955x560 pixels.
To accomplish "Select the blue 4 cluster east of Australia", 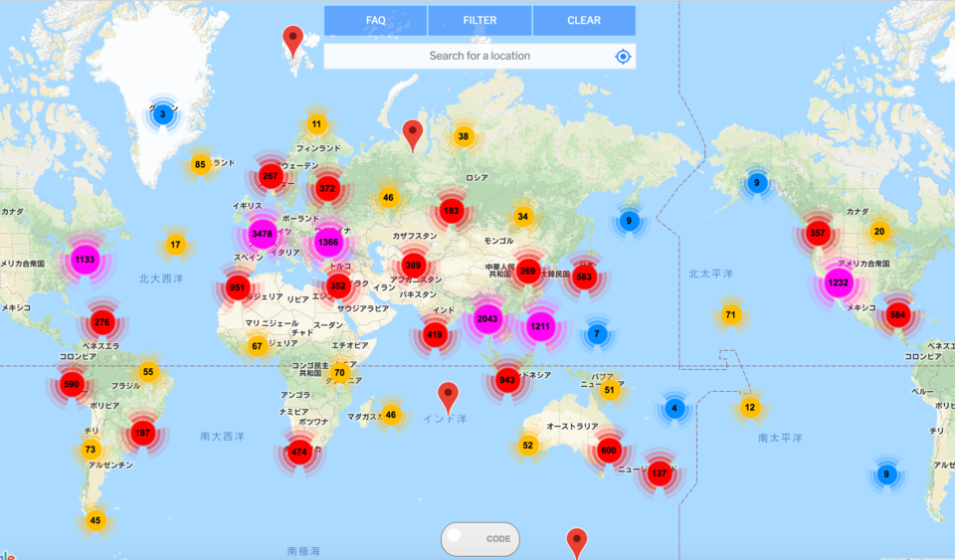I will (674, 408).
